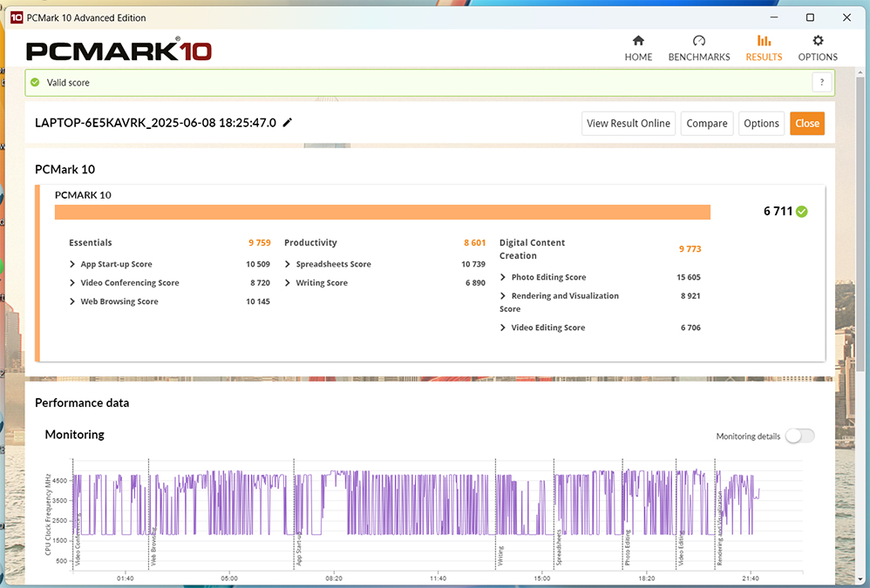
Task: Expand Web Browsing Score
Action: (72, 301)
